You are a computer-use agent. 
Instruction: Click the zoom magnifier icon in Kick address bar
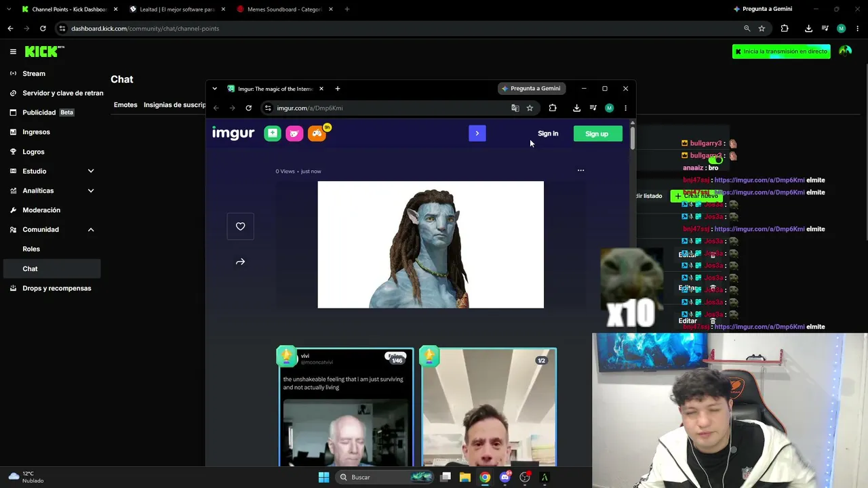(x=747, y=28)
